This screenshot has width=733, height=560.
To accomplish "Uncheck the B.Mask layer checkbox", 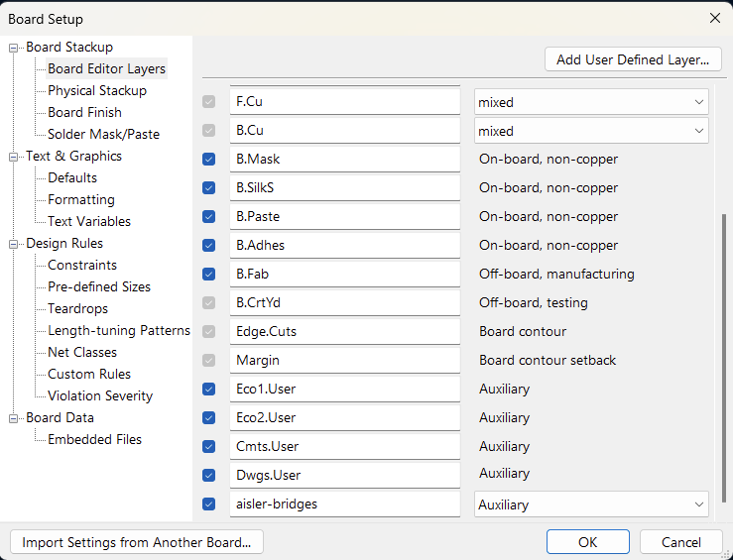I will pos(208,160).
